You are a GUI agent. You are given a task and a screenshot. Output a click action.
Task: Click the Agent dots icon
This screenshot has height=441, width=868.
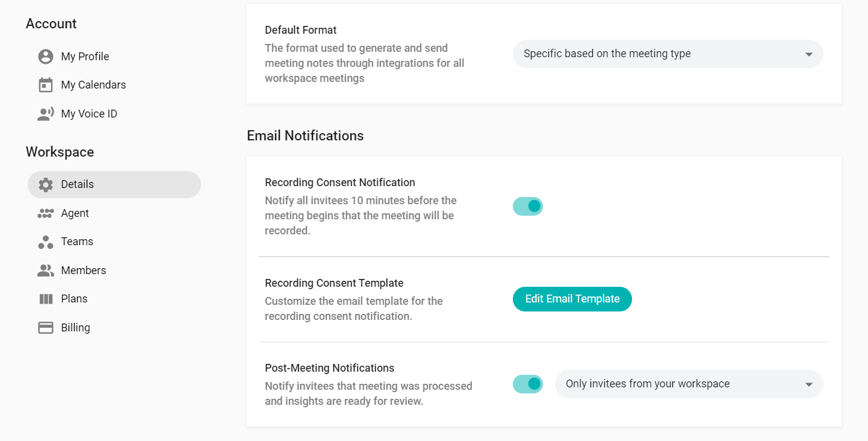tap(46, 213)
